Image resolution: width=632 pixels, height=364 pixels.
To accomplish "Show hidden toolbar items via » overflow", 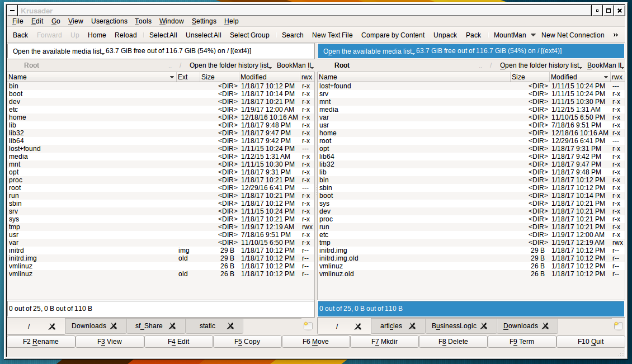I will point(615,35).
